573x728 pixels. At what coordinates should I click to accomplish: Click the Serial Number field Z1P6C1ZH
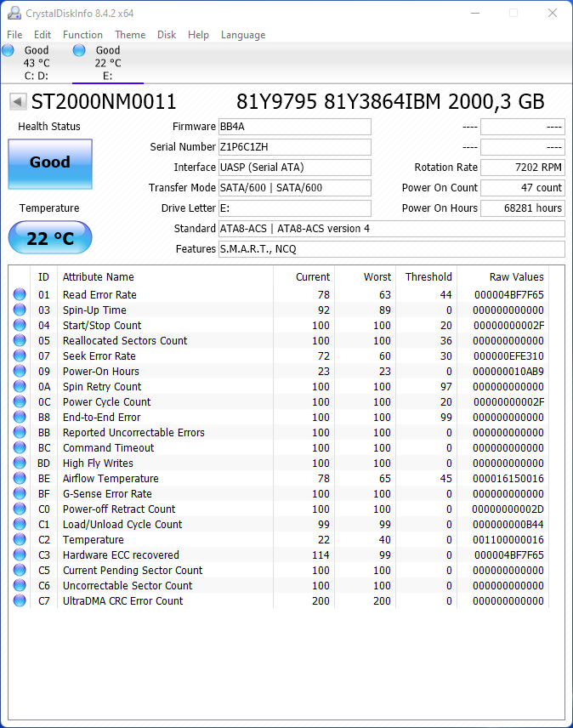point(295,147)
